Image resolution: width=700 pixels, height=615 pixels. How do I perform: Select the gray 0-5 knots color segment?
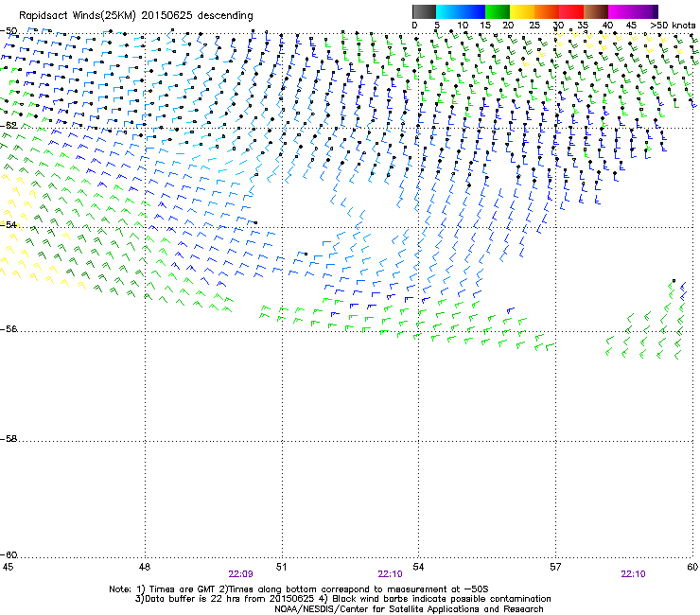click(424, 11)
